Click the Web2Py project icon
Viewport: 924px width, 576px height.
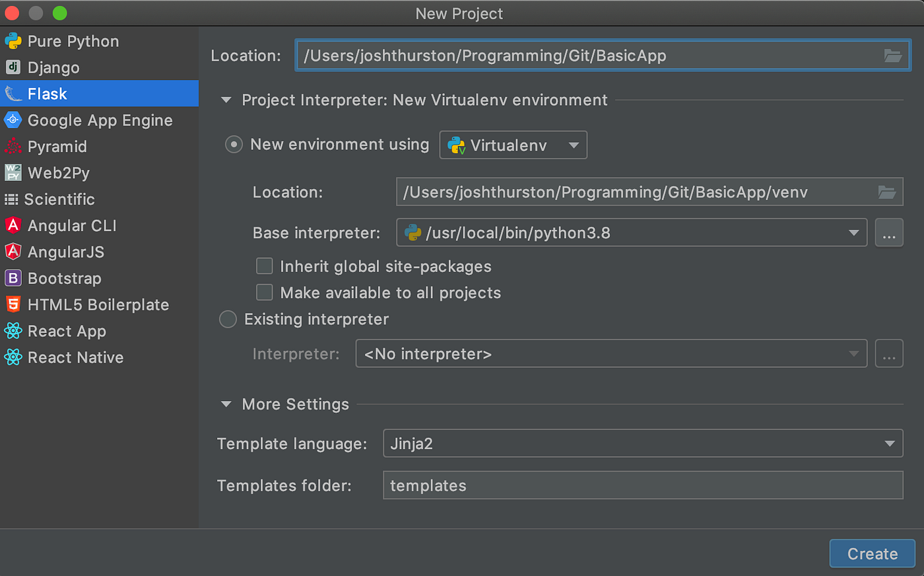pos(13,173)
